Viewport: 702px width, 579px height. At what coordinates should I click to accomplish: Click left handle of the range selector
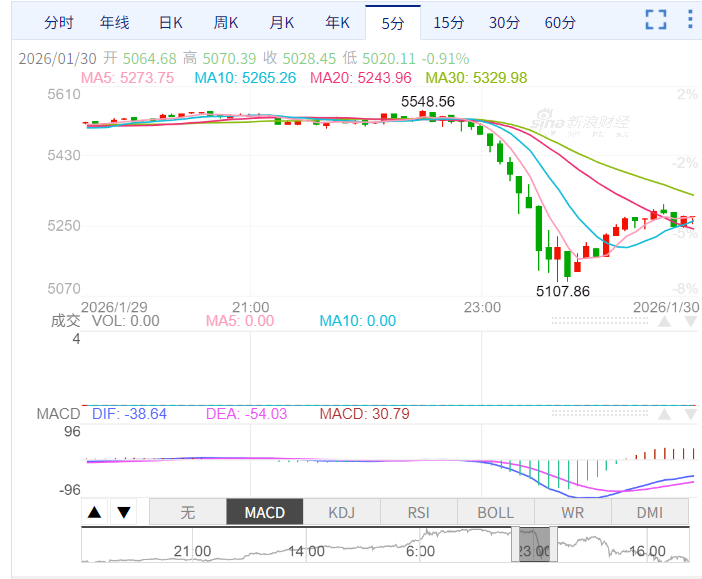[515, 545]
